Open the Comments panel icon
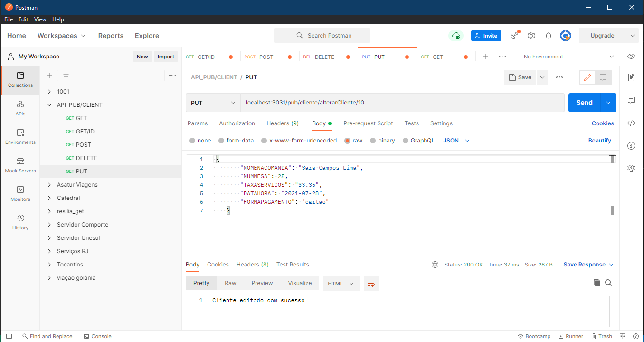The width and height of the screenshot is (644, 342). tap(631, 100)
